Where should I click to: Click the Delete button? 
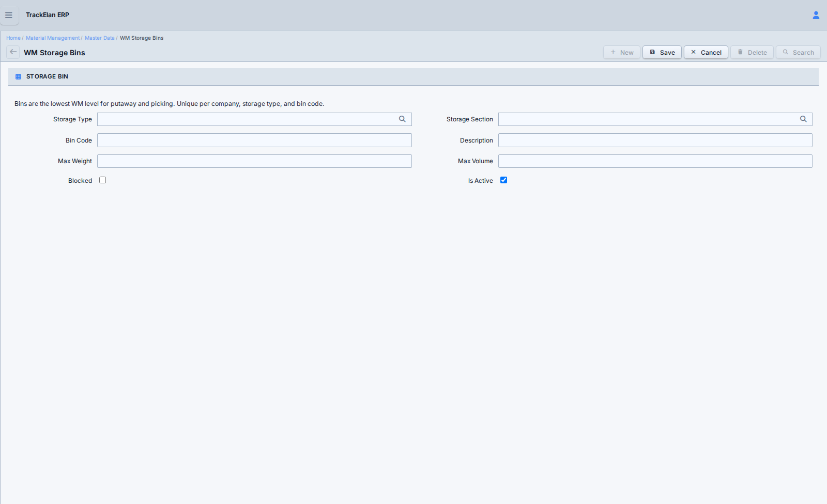(x=752, y=52)
